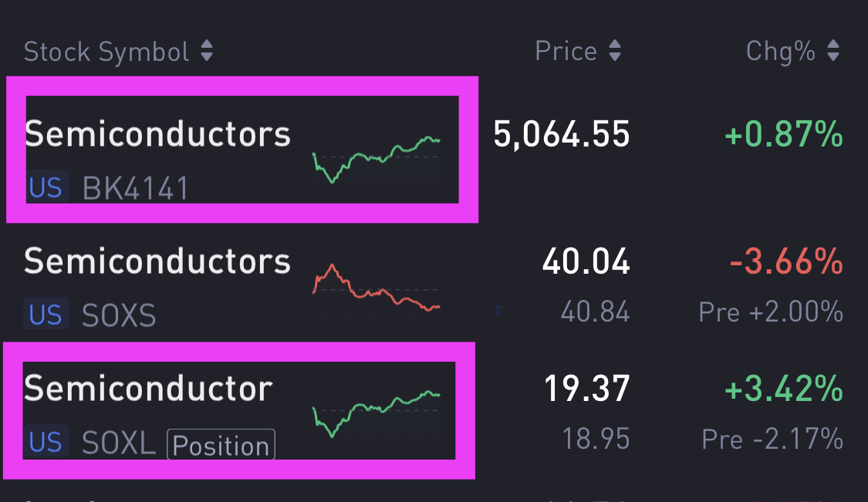Select the BK4141 ticker symbol
This screenshot has height=502, width=868.
click(x=135, y=188)
